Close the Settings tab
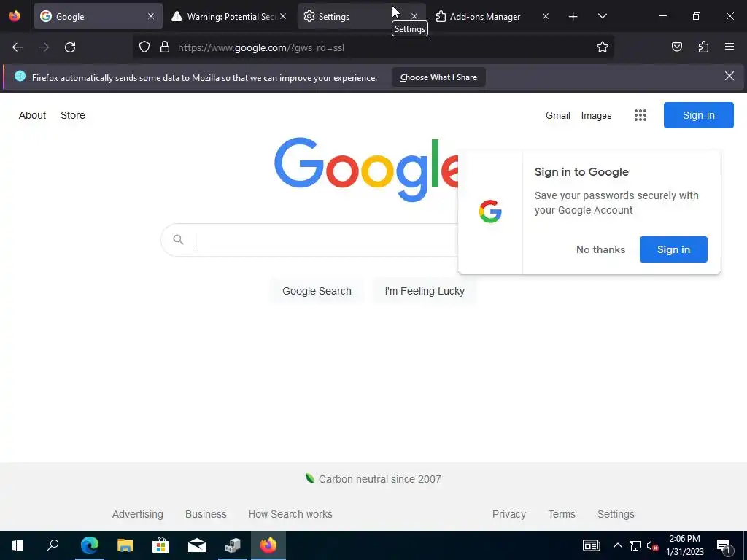 point(414,16)
